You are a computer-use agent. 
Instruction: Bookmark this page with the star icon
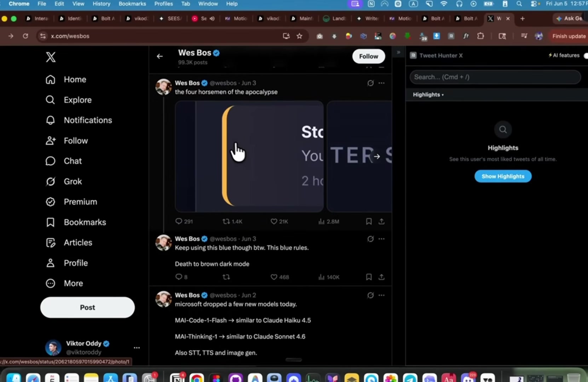coord(299,36)
